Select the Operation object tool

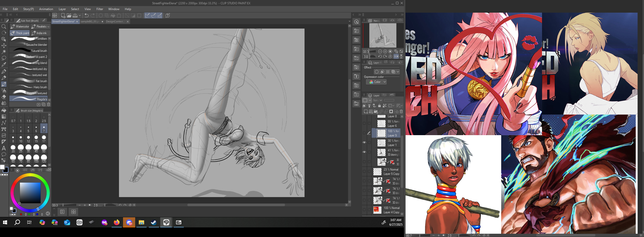coord(4,39)
